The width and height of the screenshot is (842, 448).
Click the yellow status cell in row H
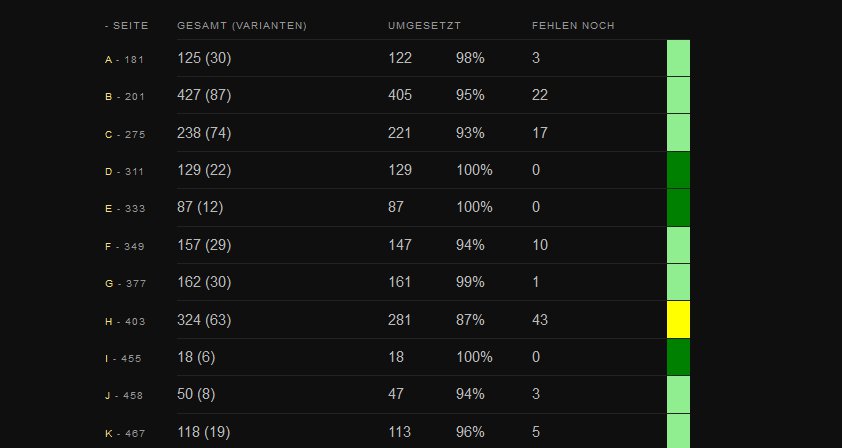(x=678, y=320)
